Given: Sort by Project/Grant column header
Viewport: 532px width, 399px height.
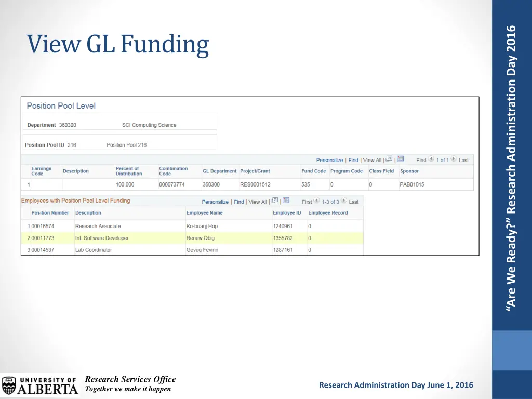Looking at the screenshot, I should [x=255, y=171].
